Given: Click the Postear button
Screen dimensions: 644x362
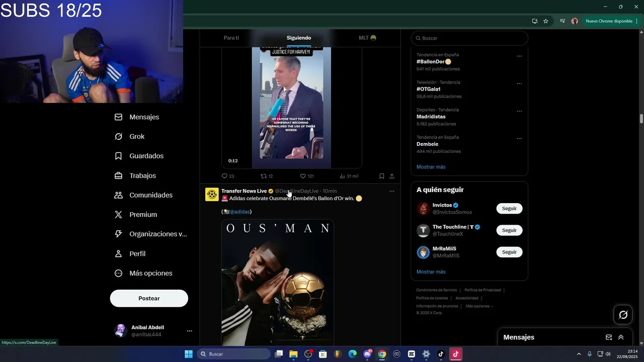Looking at the screenshot, I should click(x=149, y=298).
